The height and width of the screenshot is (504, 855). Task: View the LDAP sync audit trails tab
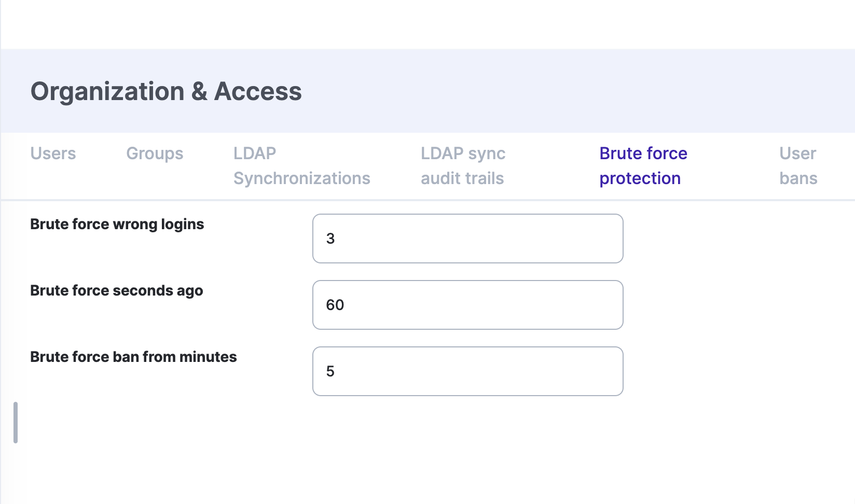[x=463, y=166]
